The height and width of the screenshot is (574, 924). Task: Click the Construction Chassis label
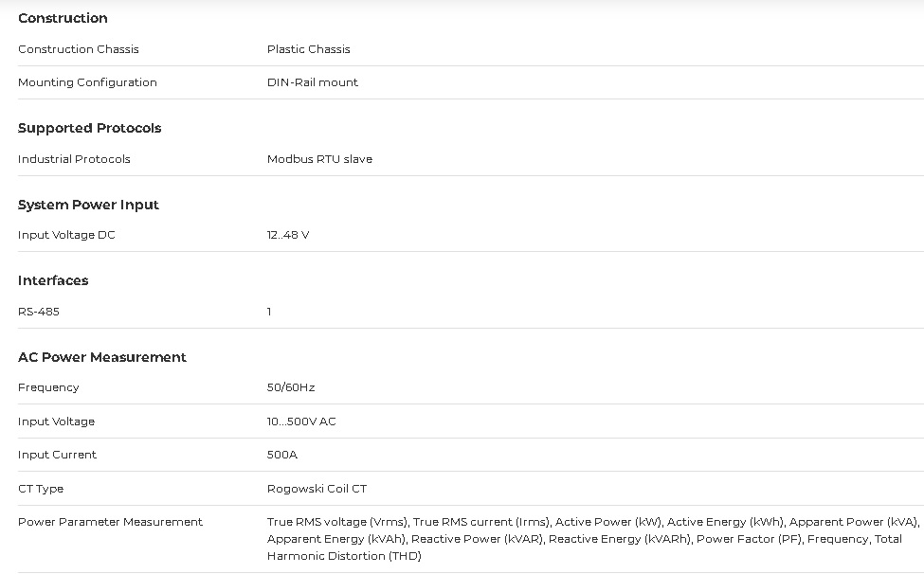(79, 49)
